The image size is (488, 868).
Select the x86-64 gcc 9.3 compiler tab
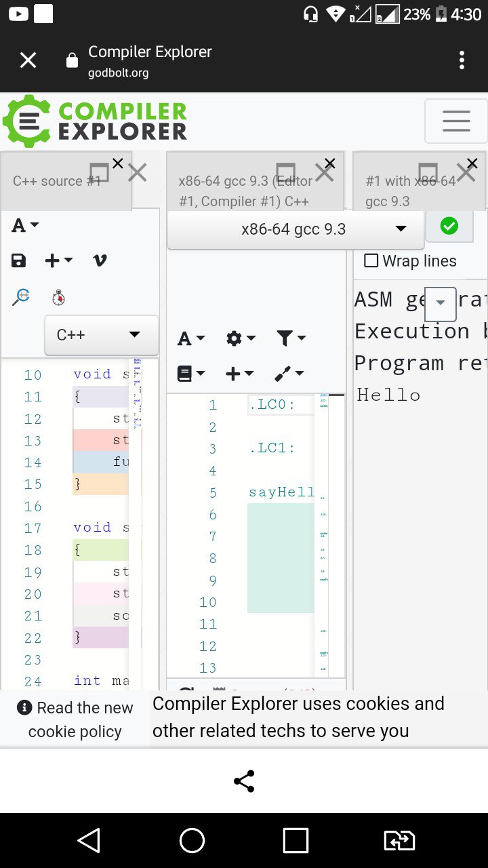click(245, 191)
